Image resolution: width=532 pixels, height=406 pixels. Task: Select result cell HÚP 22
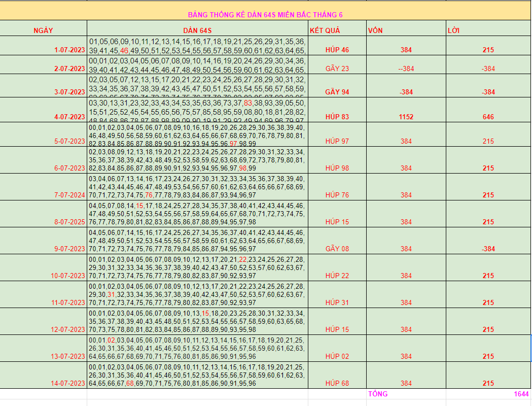pyautogui.click(x=337, y=267)
